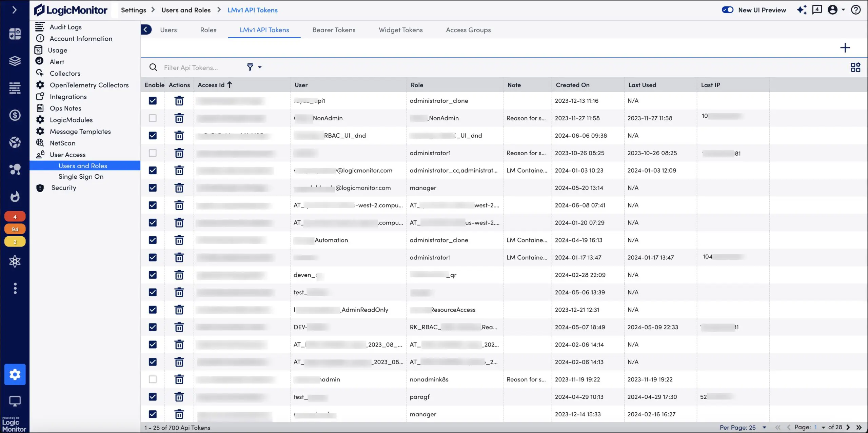Delete token in NonAdmin row
Viewport: 868px width, 433px height.
pos(179,118)
